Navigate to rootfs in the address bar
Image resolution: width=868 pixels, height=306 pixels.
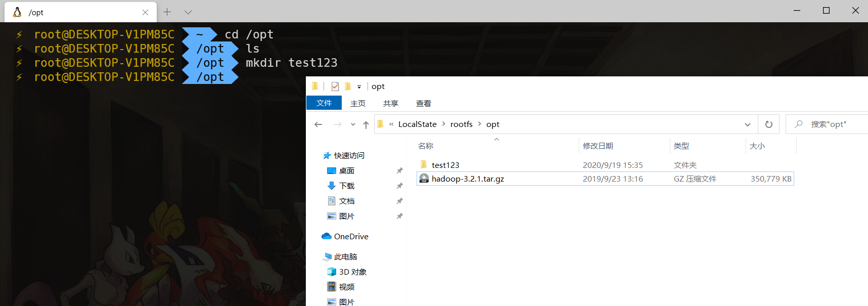(462, 124)
